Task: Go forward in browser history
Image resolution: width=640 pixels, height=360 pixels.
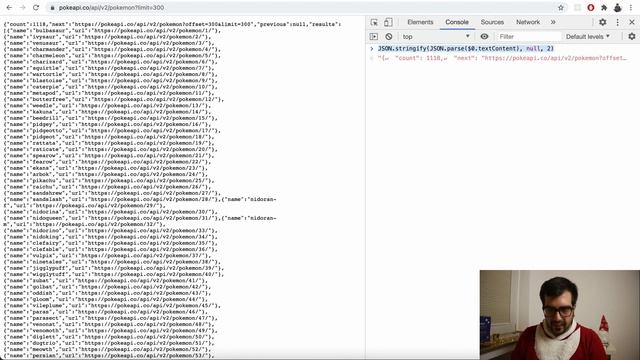Action: coord(22,8)
